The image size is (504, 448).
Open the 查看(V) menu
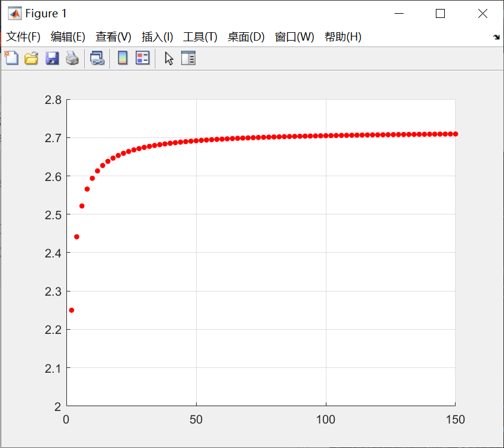pyautogui.click(x=114, y=37)
